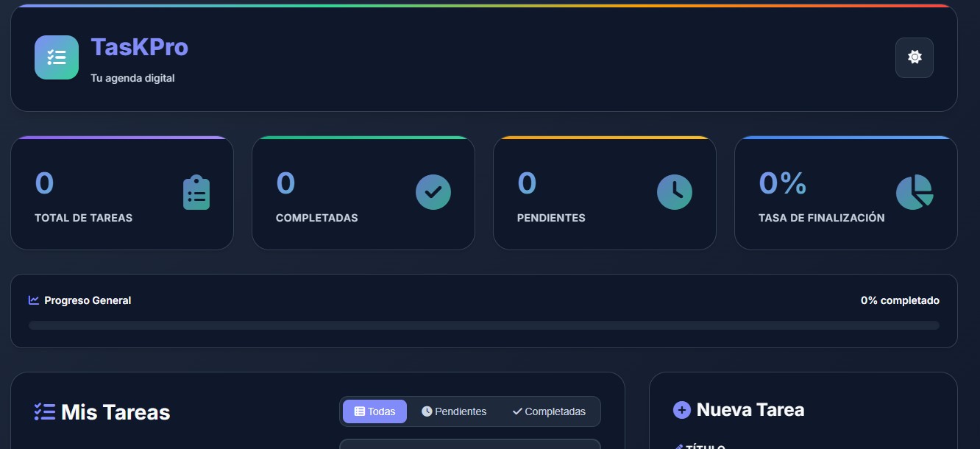Click the field below the filter tabs
Screen dimensions: 980x449
(469, 444)
